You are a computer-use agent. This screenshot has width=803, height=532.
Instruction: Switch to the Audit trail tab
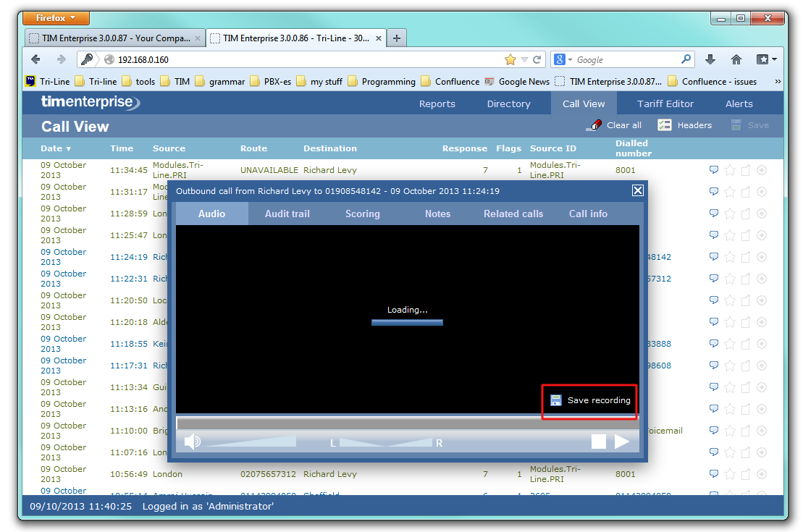click(x=287, y=214)
